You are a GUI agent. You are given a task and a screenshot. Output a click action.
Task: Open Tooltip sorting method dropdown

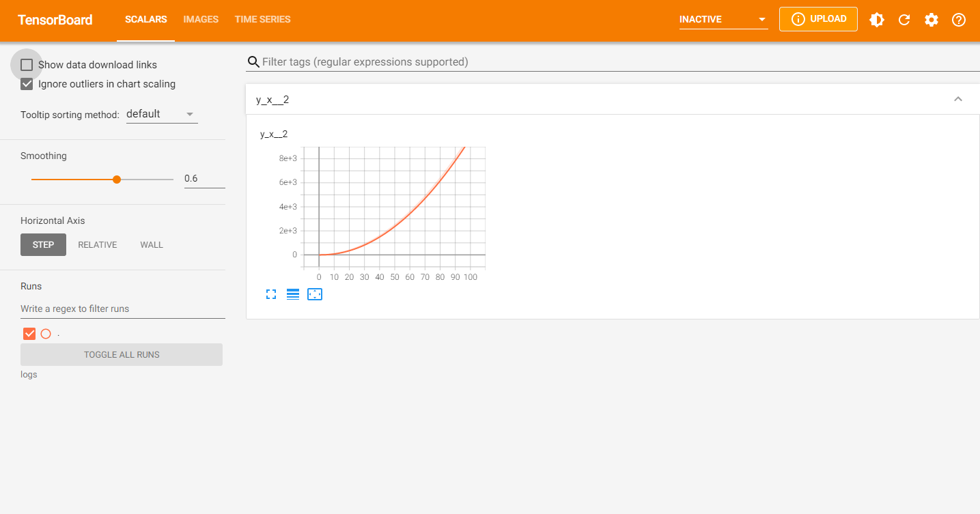coord(162,114)
